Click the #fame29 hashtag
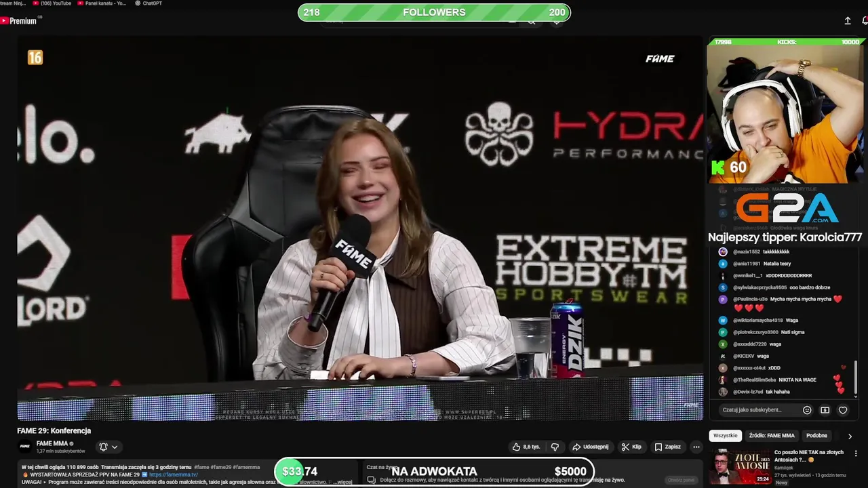Viewport: 868px width, 488px height. tap(221, 467)
